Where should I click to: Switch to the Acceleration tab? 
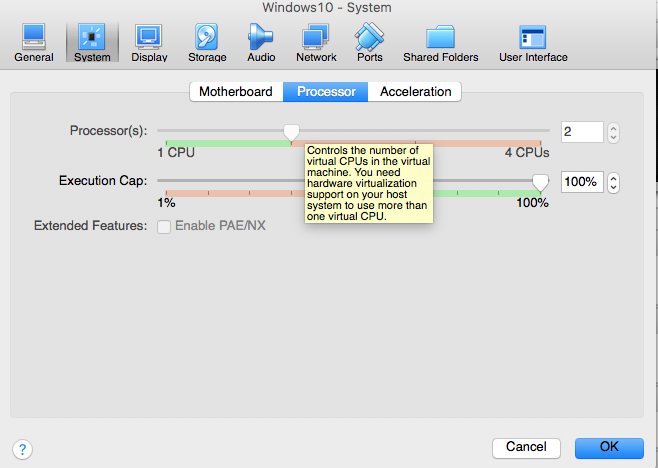(415, 92)
